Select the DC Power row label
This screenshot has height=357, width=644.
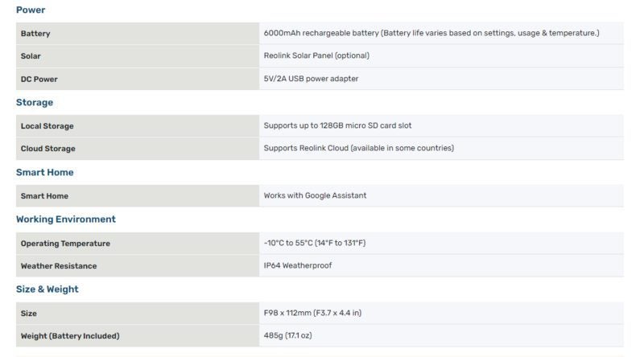click(39, 79)
